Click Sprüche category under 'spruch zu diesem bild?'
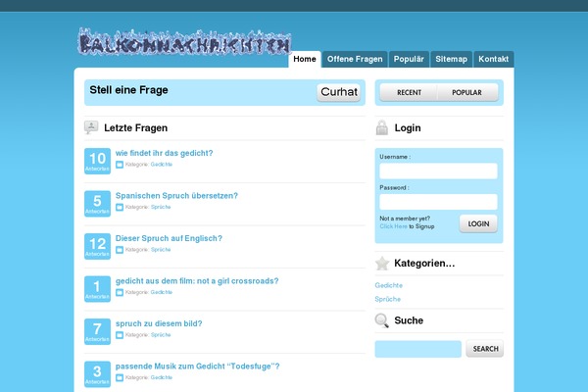588x392 pixels. click(161, 335)
